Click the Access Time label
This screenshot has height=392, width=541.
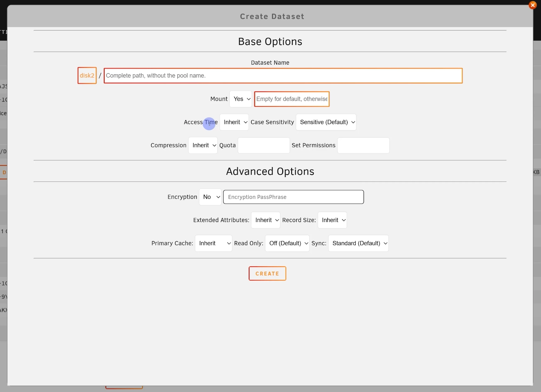coord(201,122)
